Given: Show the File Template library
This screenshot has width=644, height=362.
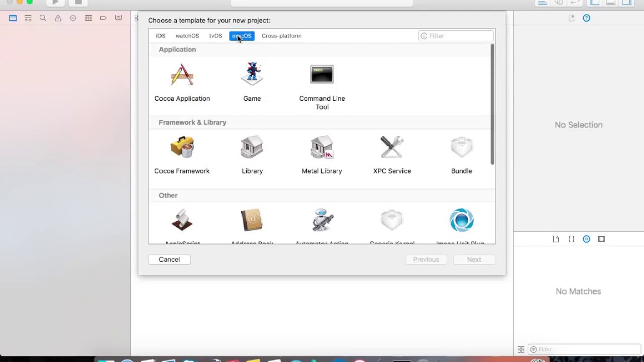Looking at the screenshot, I should [556, 239].
